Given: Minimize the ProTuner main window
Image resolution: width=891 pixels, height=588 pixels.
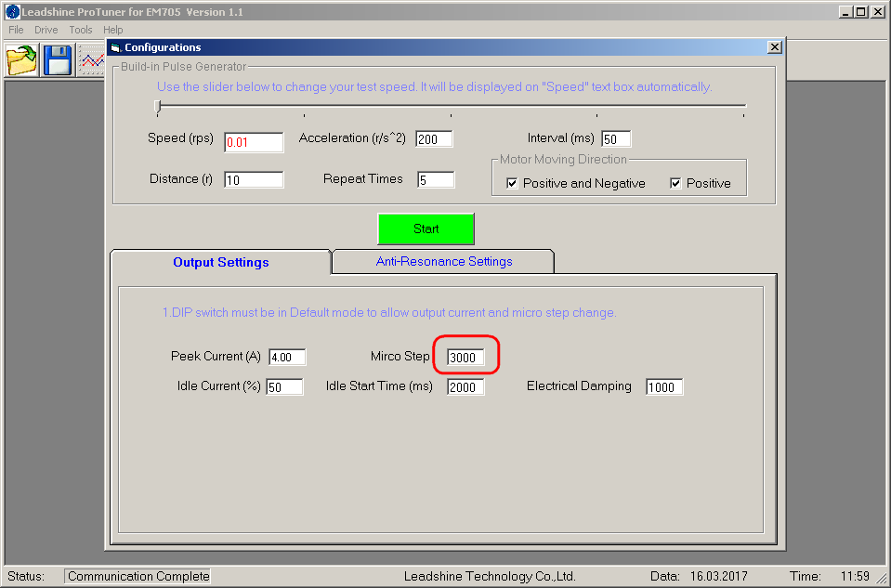Looking at the screenshot, I should click(x=845, y=11).
